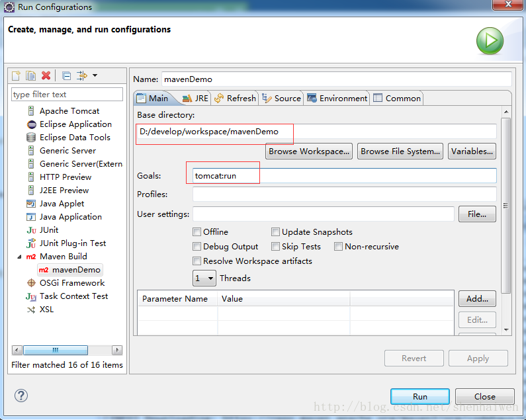Switch to the JRE tab
The image size is (526, 420).
point(195,99)
